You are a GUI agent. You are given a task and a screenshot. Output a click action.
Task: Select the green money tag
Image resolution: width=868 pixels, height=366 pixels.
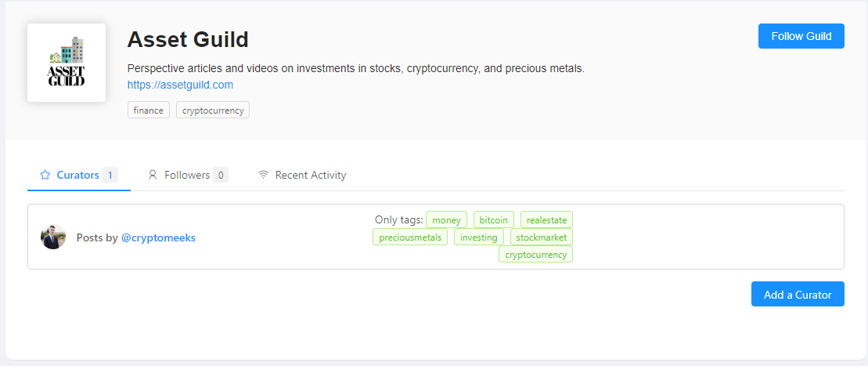pos(446,220)
